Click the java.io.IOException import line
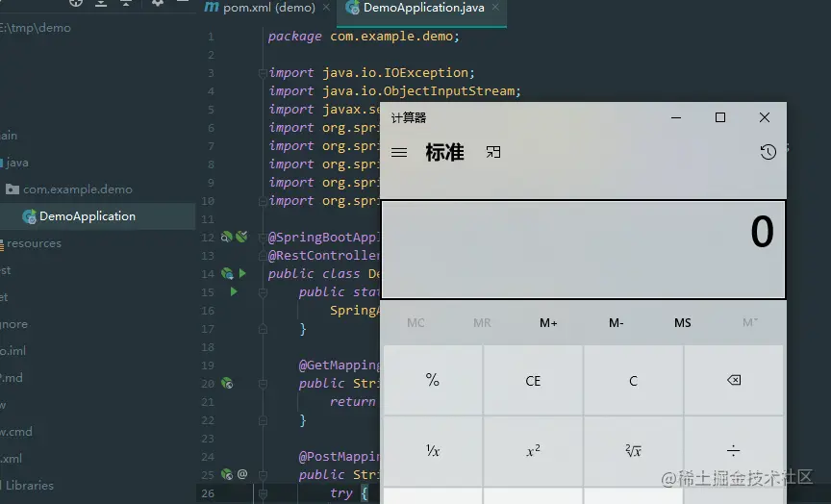Image resolution: width=831 pixels, height=504 pixels. (371, 72)
